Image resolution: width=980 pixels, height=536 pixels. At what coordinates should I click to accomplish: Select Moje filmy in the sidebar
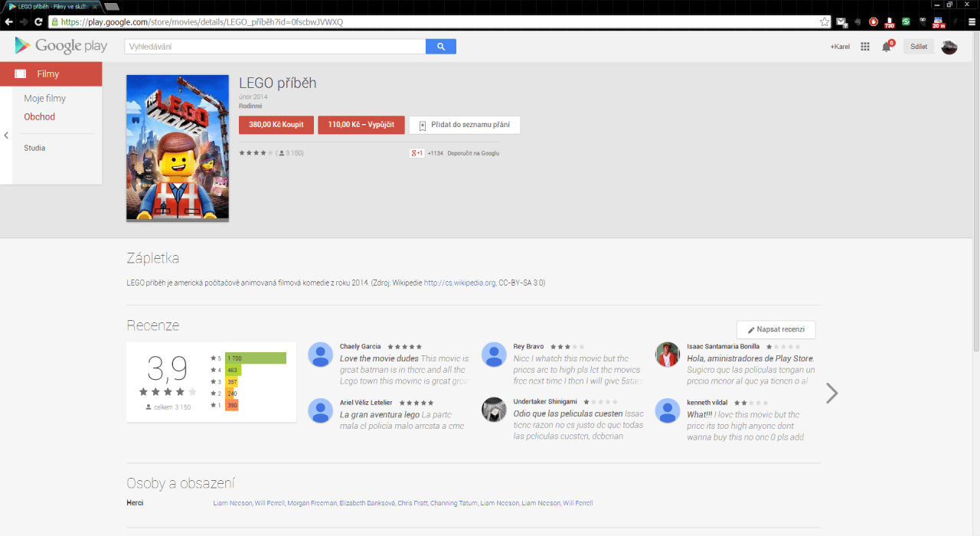click(44, 98)
